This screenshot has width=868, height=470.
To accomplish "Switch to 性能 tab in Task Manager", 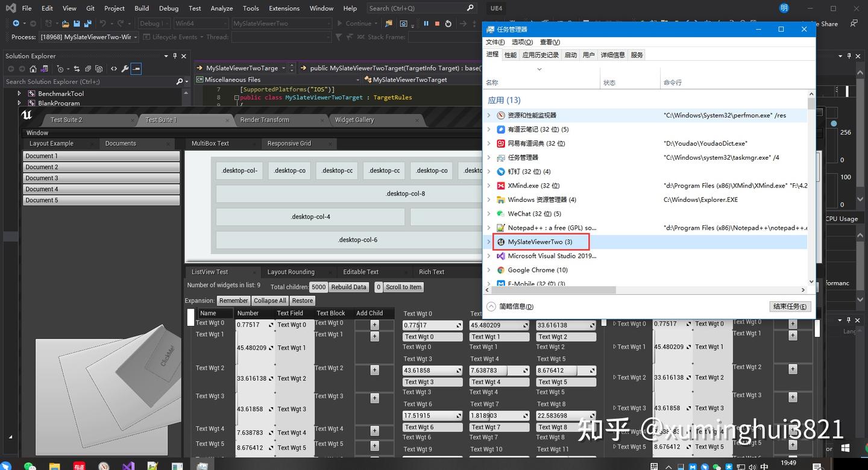I will (511, 55).
